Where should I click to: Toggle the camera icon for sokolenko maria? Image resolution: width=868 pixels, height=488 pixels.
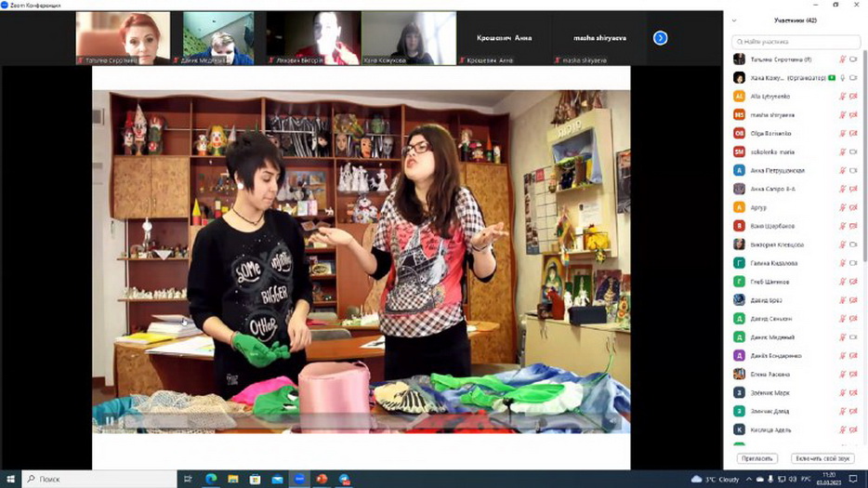pyautogui.click(x=853, y=152)
